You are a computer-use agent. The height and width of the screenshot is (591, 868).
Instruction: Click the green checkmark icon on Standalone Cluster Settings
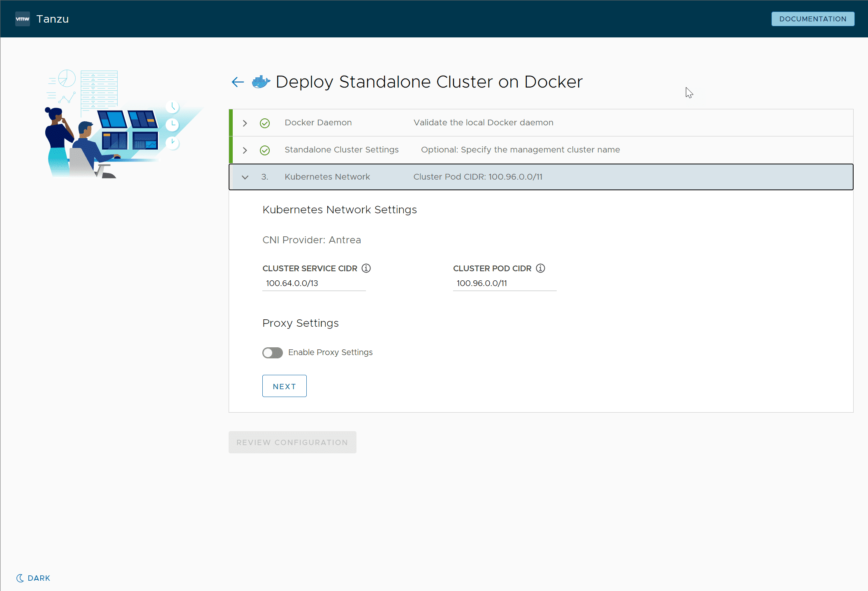point(264,150)
